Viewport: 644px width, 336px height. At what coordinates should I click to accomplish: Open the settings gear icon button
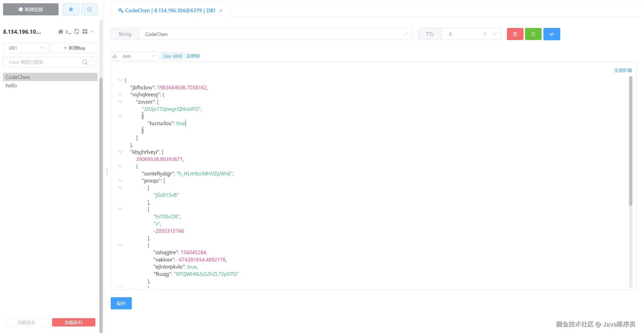pos(71,9)
